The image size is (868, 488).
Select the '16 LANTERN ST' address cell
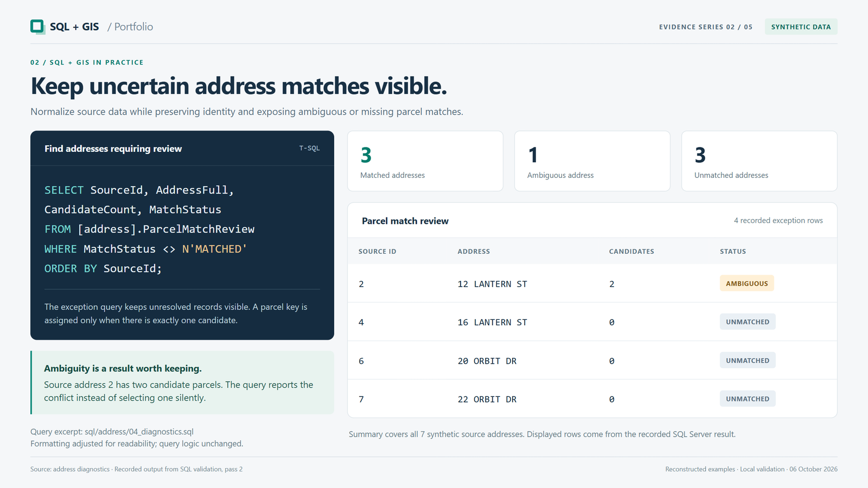tap(492, 323)
